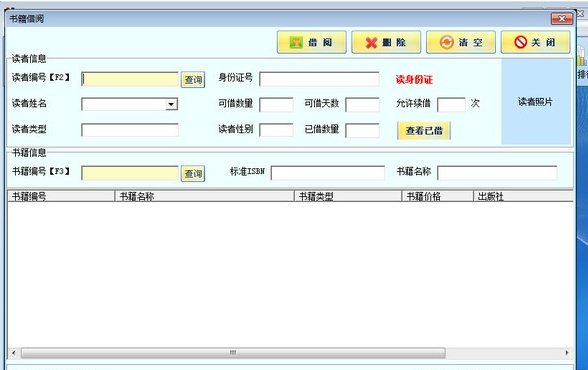Click the orange refresh icon on 清空 button

[x=447, y=42]
